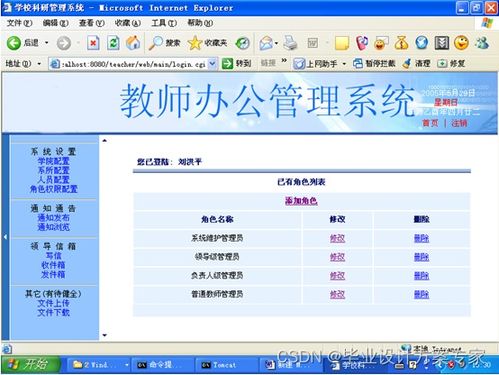Click the yellow note toolbar icon
The height and width of the screenshot is (375, 499).
tap(342, 43)
